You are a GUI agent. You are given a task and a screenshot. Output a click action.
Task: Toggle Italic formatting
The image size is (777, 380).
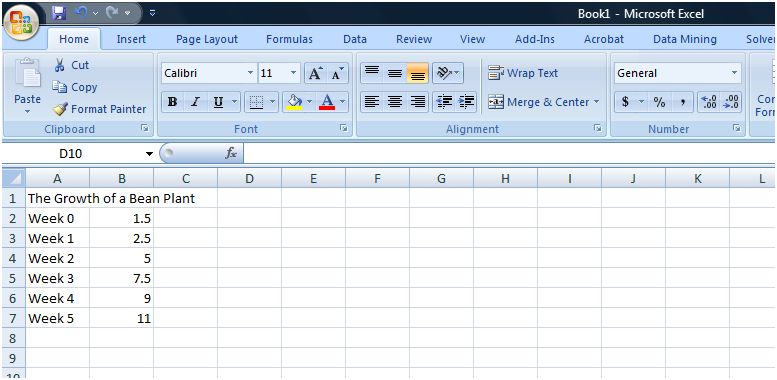[x=195, y=102]
